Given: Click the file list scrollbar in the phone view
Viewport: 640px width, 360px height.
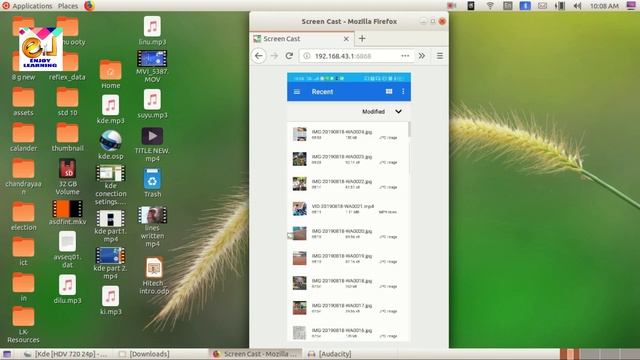Looking at the screenshot, I should (409, 129).
